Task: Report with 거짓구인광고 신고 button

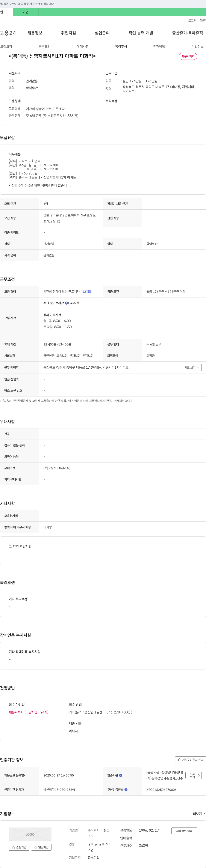Action: 191,760
